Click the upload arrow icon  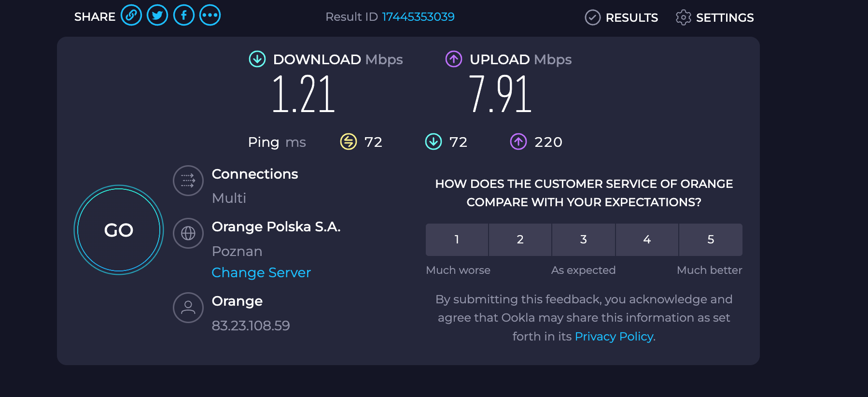[x=454, y=59]
